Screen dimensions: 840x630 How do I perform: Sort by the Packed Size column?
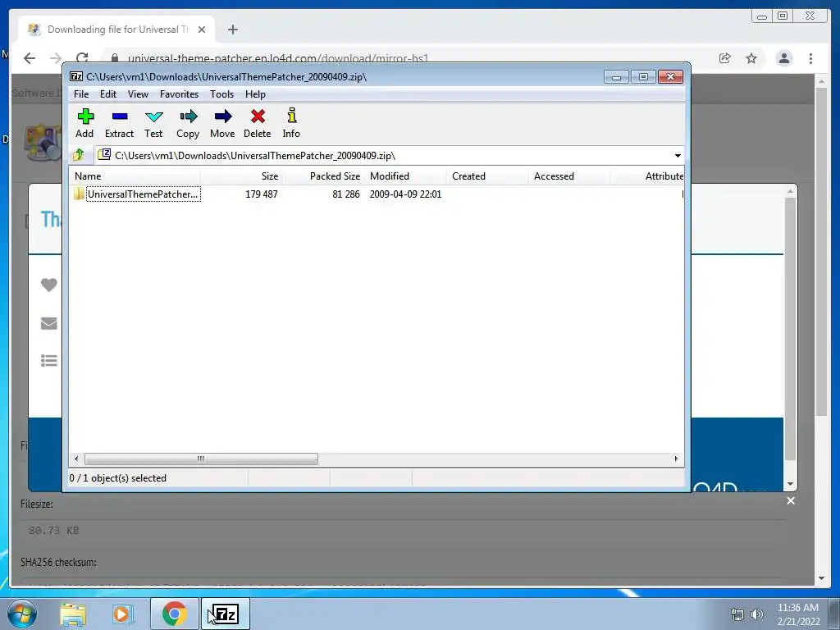(323, 176)
